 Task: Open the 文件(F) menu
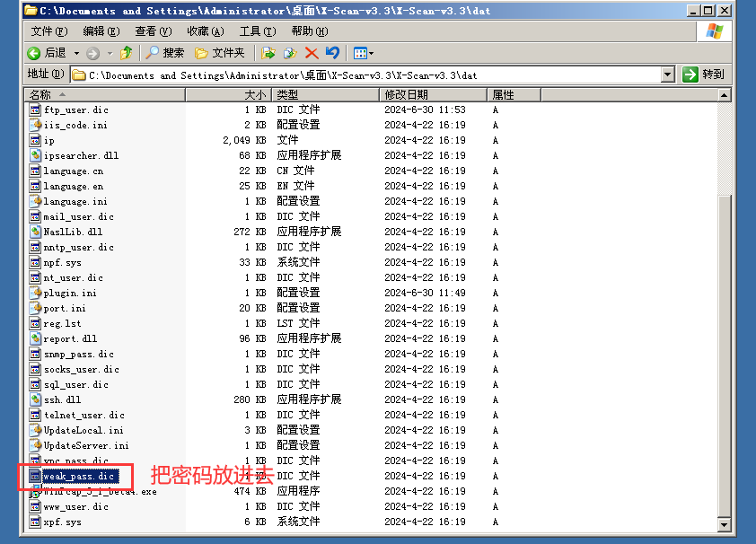tap(49, 31)
